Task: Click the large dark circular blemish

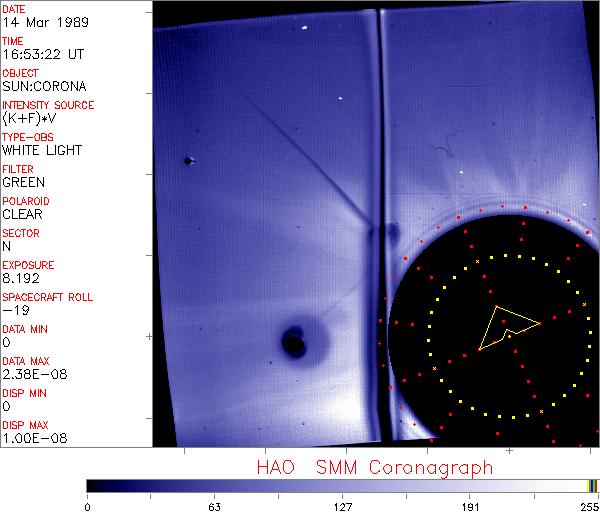Action: coord(294,343)
